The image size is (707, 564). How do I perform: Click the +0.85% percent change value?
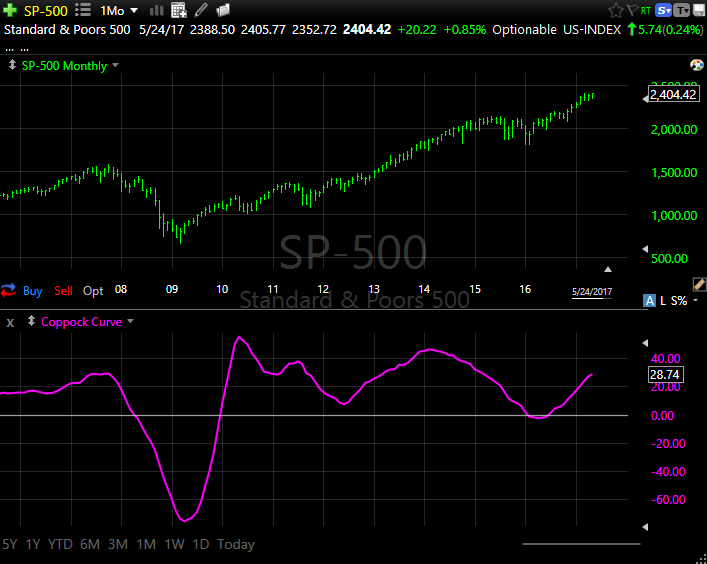point(465,30)
